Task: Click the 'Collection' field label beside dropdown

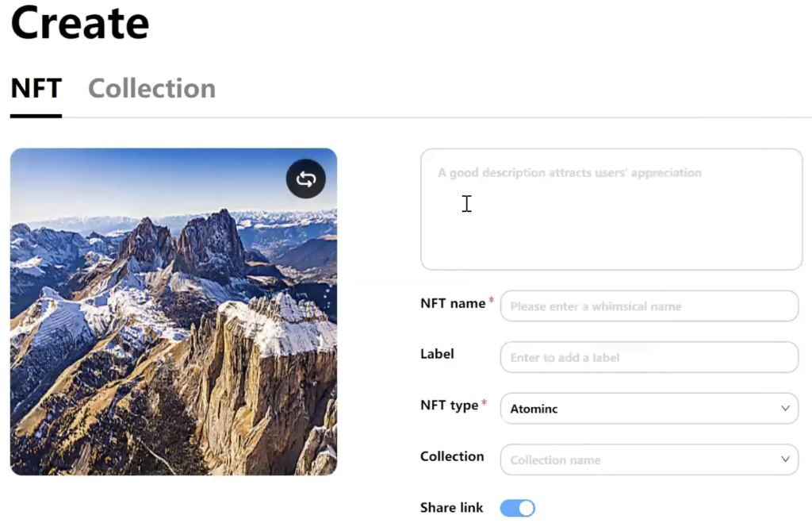Action: click(x=452, y=456)
